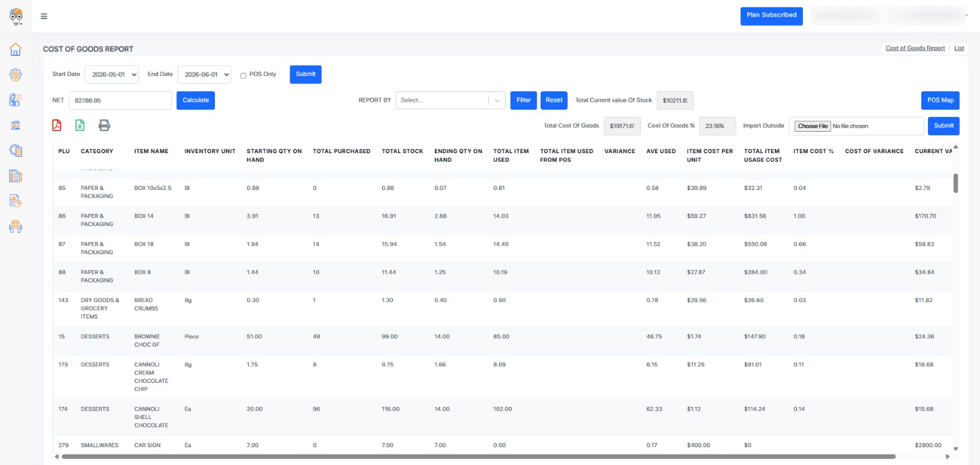Sort by TOTAL ITEM USAGE COST header
The width and height of the screenshot is (980, 465).
point(763,156)
